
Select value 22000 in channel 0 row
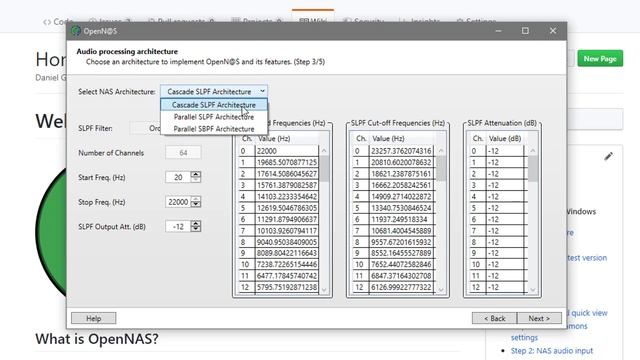(287, 151)
